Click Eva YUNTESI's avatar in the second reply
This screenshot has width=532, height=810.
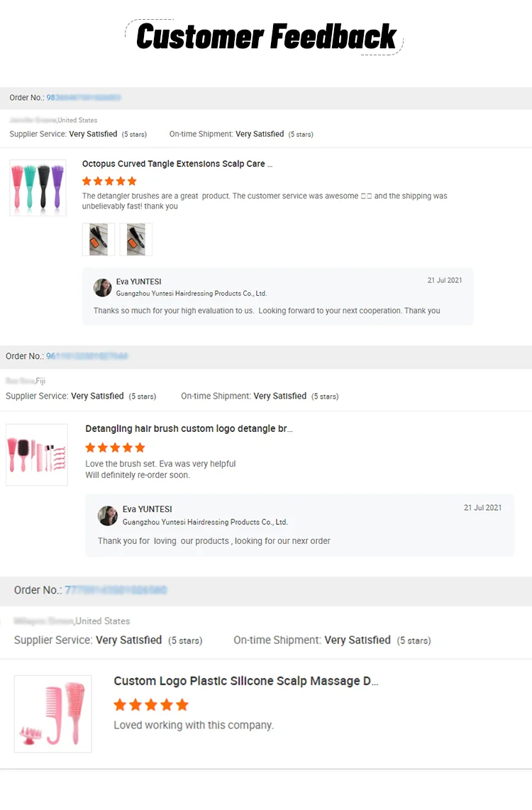pyautogui.click(x=108, y=516)
